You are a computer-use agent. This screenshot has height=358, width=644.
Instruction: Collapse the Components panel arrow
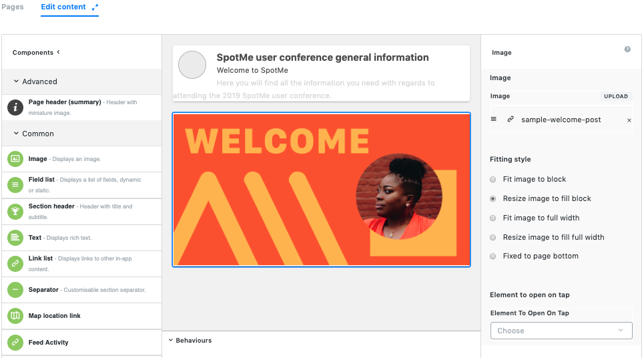tap(58, 52)
